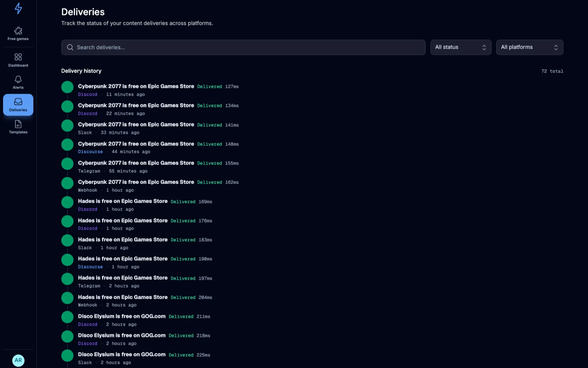Open Hades delivery title with 204ms latency
Viewport: 588px width, 368px height.
point(123,297)
